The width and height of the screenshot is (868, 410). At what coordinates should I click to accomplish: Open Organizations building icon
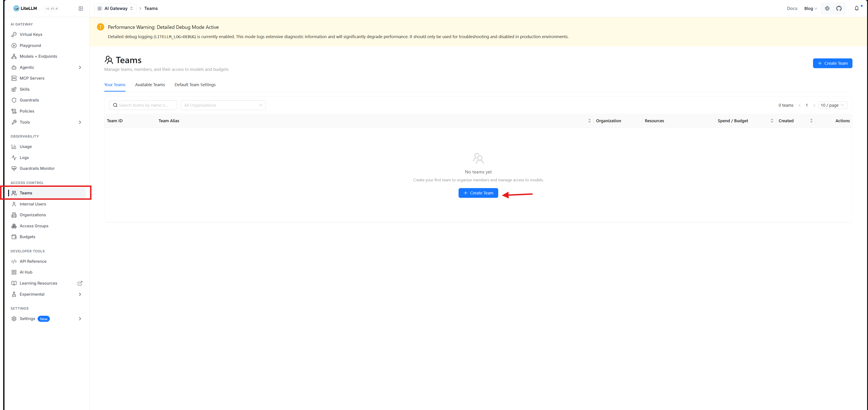pyautogui.click(x=14, y=215)
